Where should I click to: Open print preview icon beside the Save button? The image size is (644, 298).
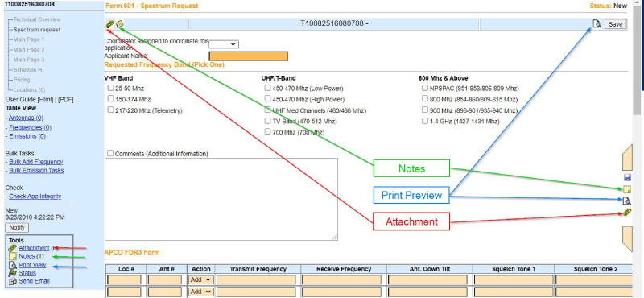click(597, 24)
